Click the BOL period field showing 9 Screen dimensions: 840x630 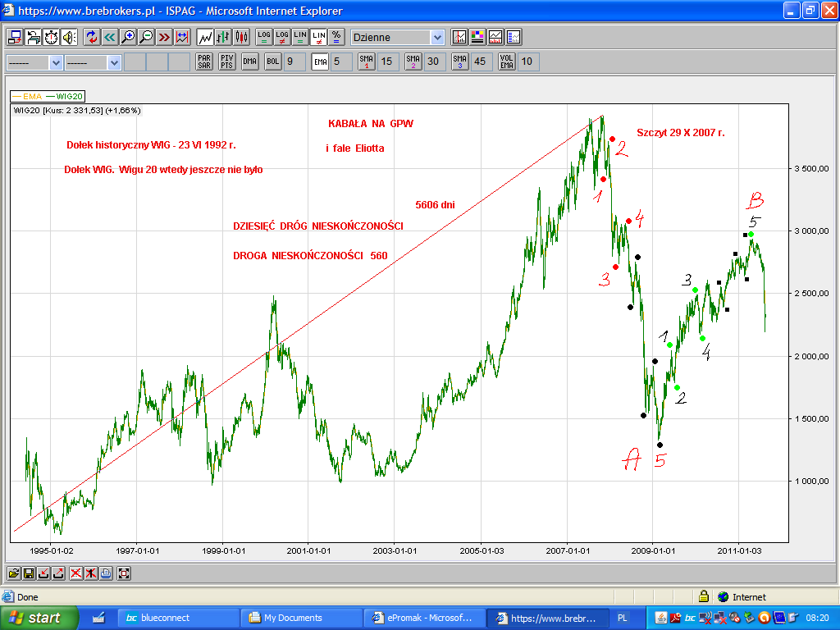[x=294, y=62]
